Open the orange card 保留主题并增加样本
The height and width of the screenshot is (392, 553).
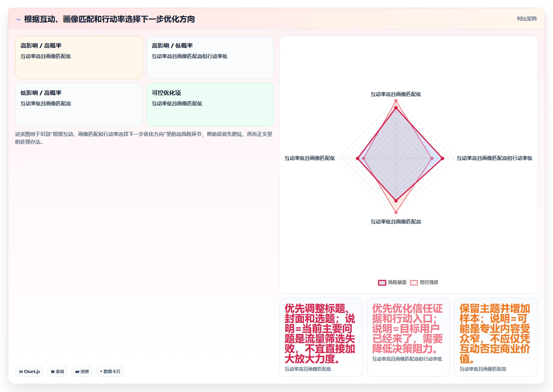point(496,337)
